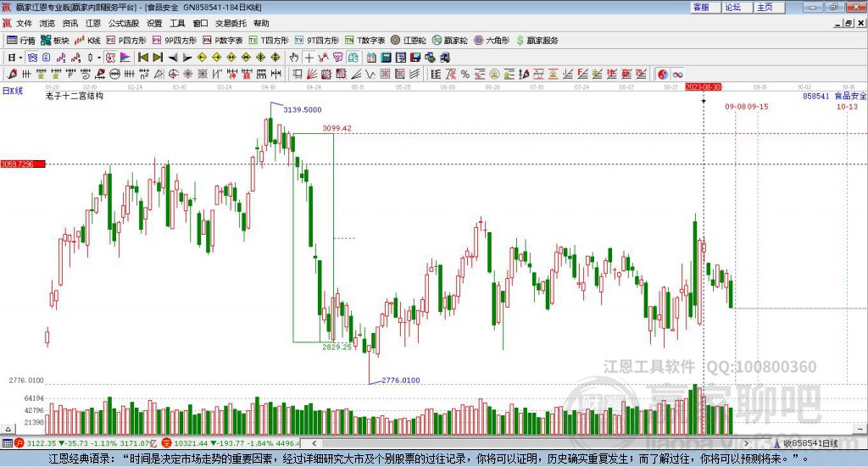Open the 9T四方形 tool
The image size is (868, 467).
[317, 41]
